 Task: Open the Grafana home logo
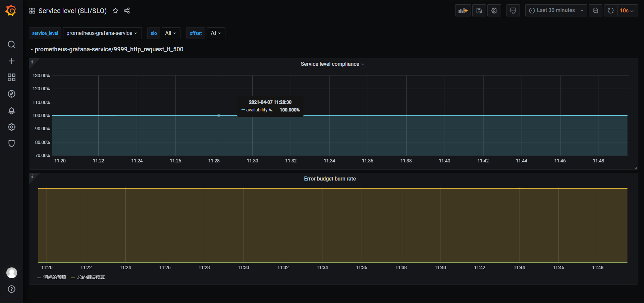11,10
